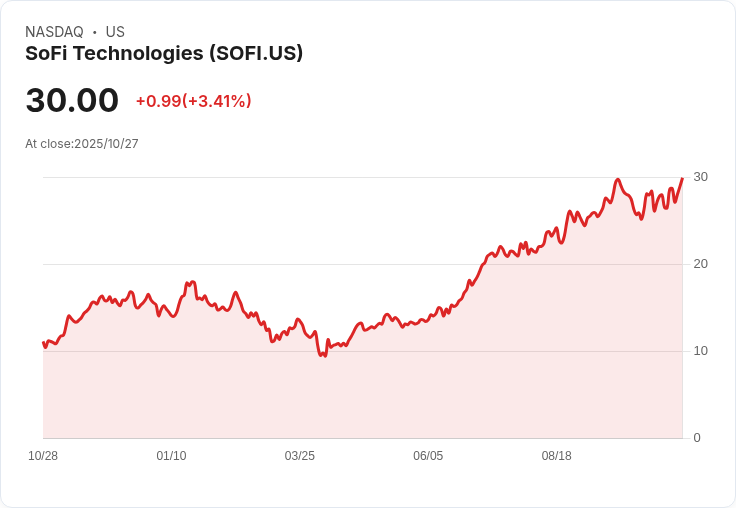This screenshot has height=508, width=736.
Task: Click the rightmost end of the price line
Action: coord(682,179)
